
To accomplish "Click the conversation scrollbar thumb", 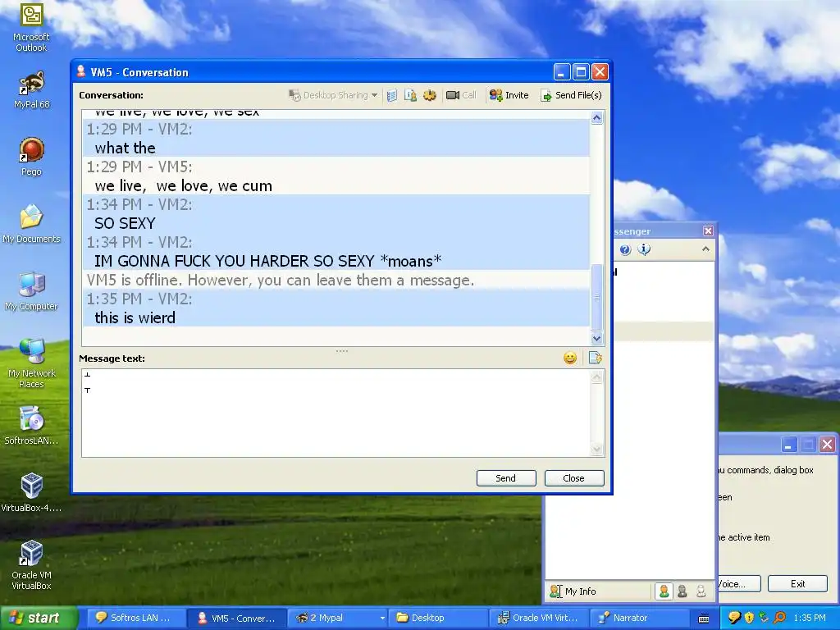I will (x=597, y=297).
